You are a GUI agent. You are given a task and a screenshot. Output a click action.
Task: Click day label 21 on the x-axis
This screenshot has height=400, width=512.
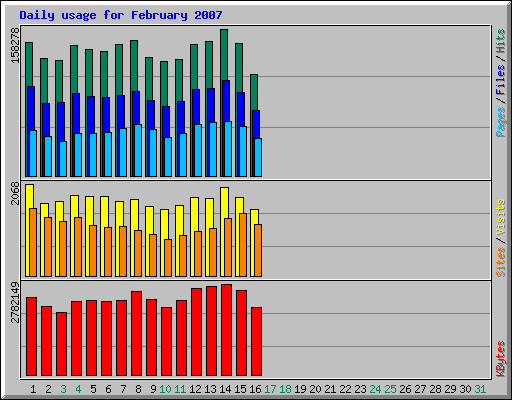point(330,389)
